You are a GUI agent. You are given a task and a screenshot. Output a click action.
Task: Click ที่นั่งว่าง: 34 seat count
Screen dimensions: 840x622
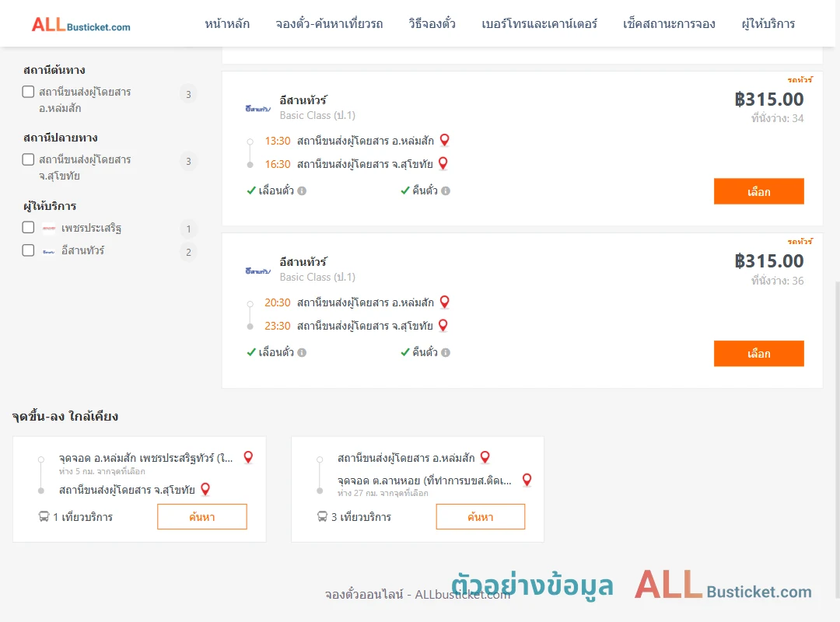coord(777,118)
